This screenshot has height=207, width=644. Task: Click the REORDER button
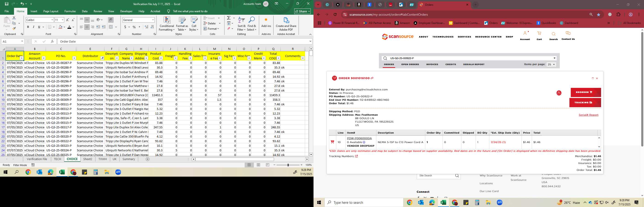585,92
